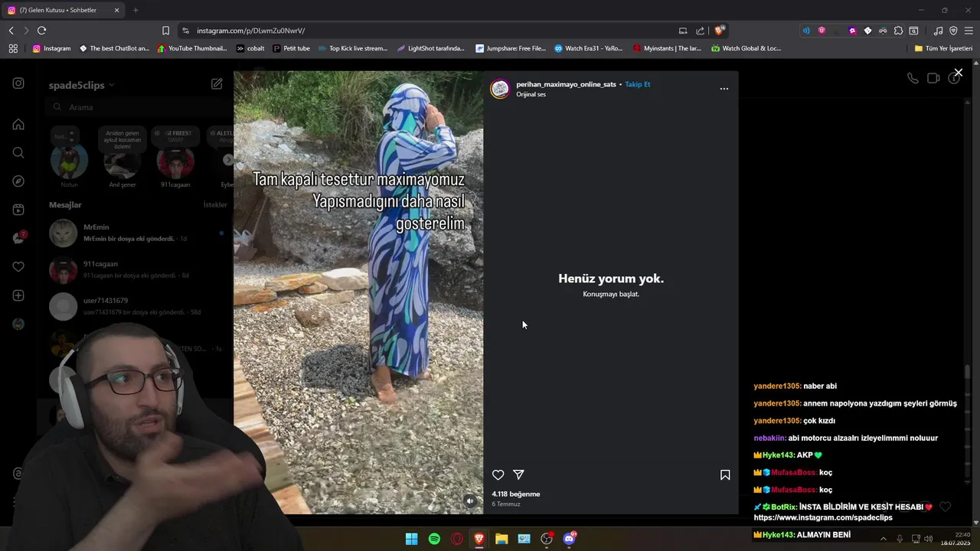Open the browser extensions puzzle icon
The width and height of the screenshot is (980, 551).
click(x=898, y=31)
